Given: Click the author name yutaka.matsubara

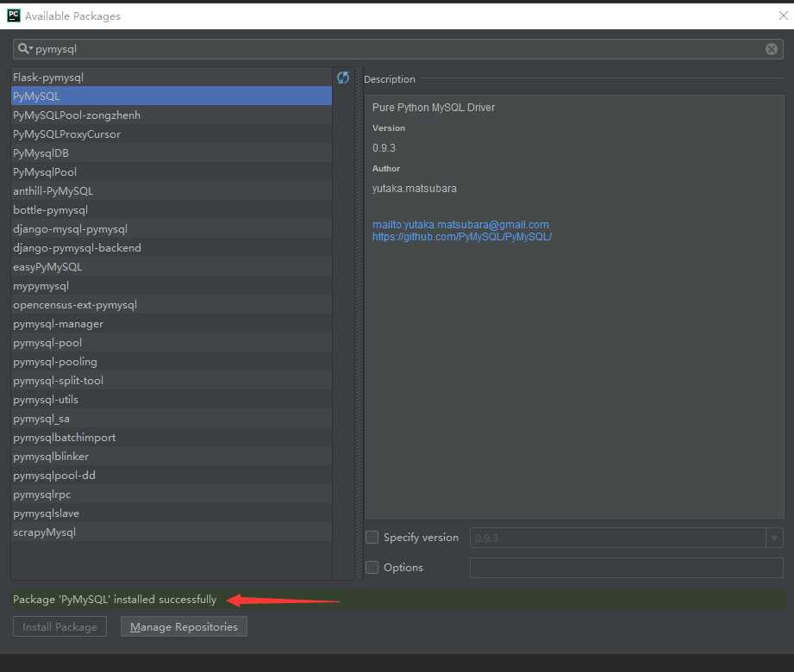Looking at the screenshot, I should point(414,189).
